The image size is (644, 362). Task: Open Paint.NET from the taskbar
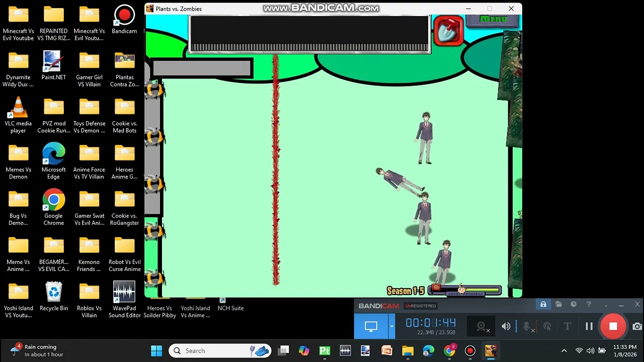click(365, 351)
